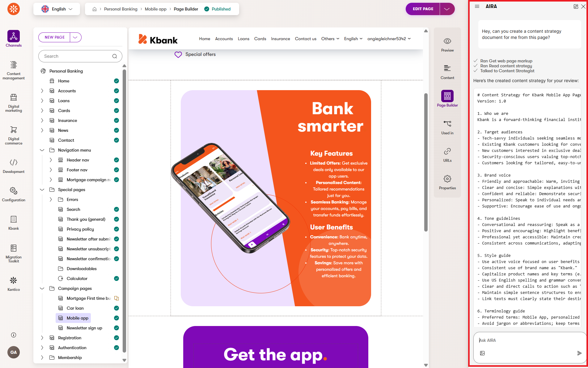Image resolution: width=588 pixels, height=368 pixels.
Task: Open the Kbank custom category
Action: tap(14, 223)
